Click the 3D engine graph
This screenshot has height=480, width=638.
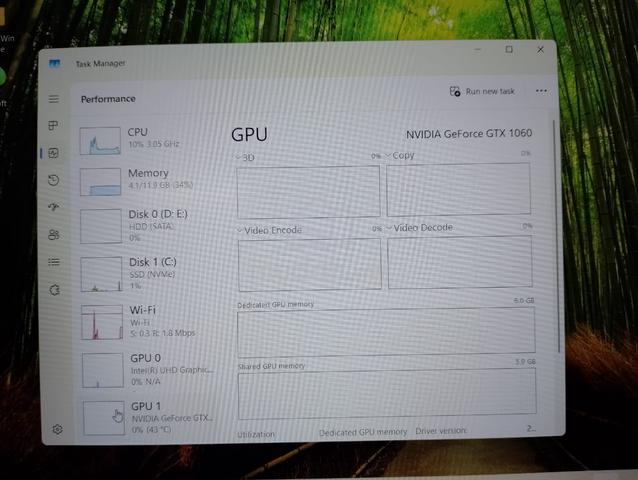(x=308, y=191)
